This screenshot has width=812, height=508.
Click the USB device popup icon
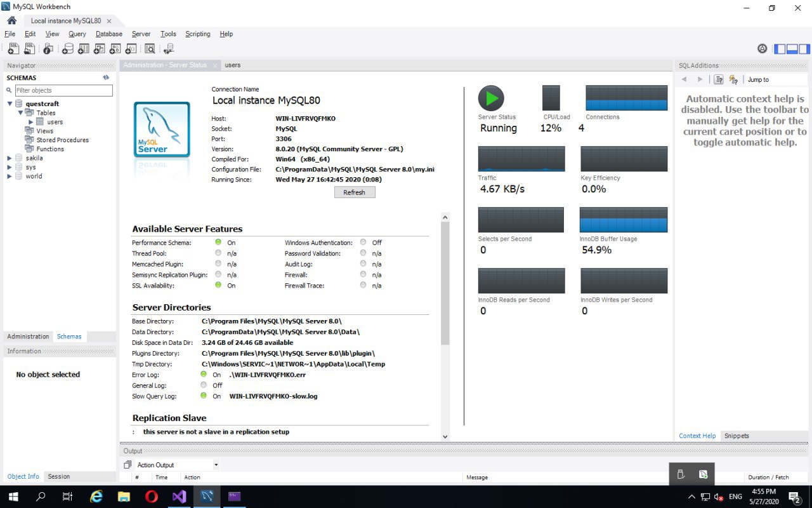pyautogui.click(x=681, y=474)
